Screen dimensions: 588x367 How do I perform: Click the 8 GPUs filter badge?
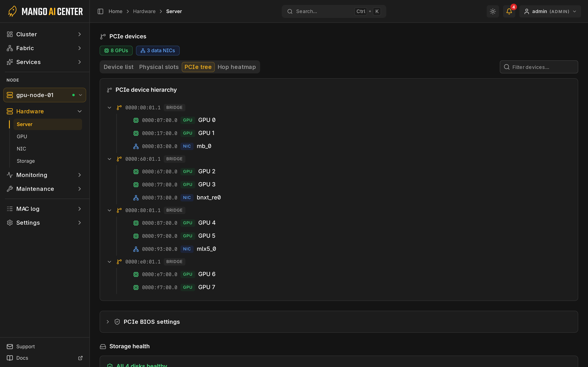(x=116, y=50)
